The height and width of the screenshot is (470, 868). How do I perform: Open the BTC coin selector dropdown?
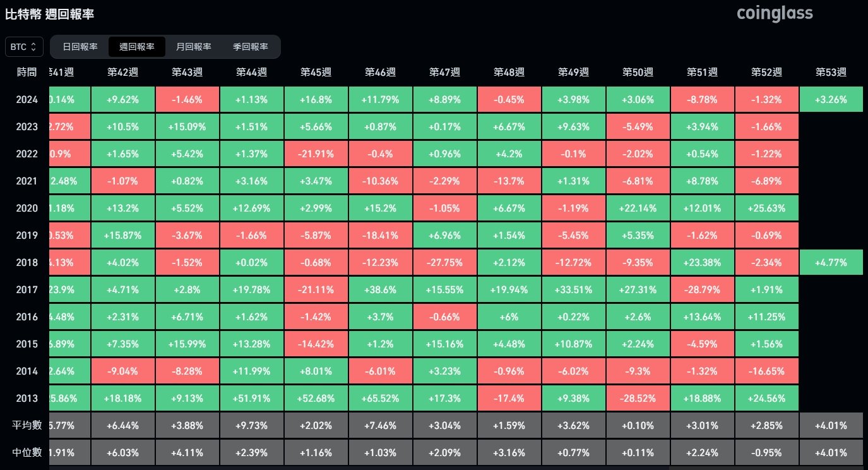click(24, 47)
